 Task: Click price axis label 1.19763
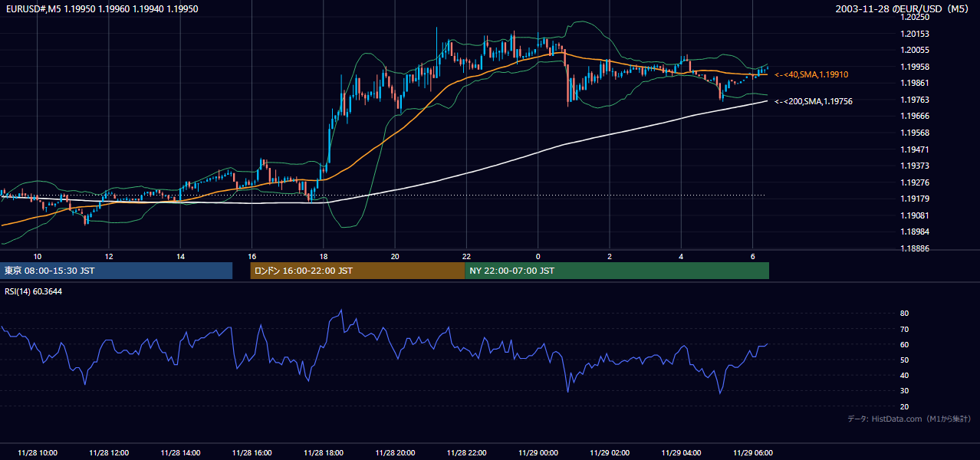pos(915,100)
